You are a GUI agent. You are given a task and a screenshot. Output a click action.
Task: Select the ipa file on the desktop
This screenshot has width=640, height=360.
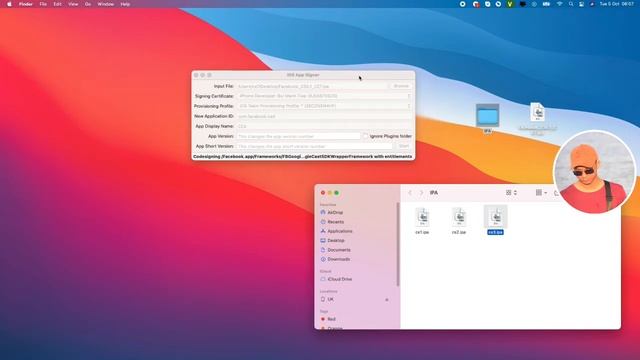click(538, 112)
